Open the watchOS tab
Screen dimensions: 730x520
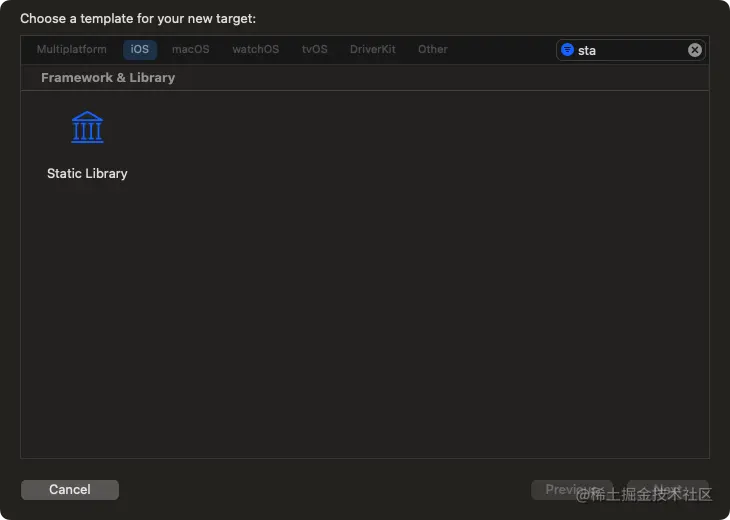(x=256, y=49)
